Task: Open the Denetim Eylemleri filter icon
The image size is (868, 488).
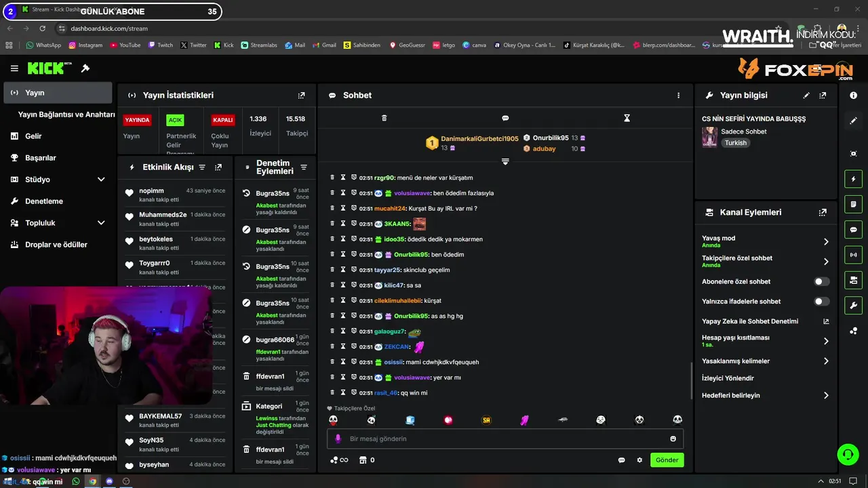Action: click(x=304, y=167)
